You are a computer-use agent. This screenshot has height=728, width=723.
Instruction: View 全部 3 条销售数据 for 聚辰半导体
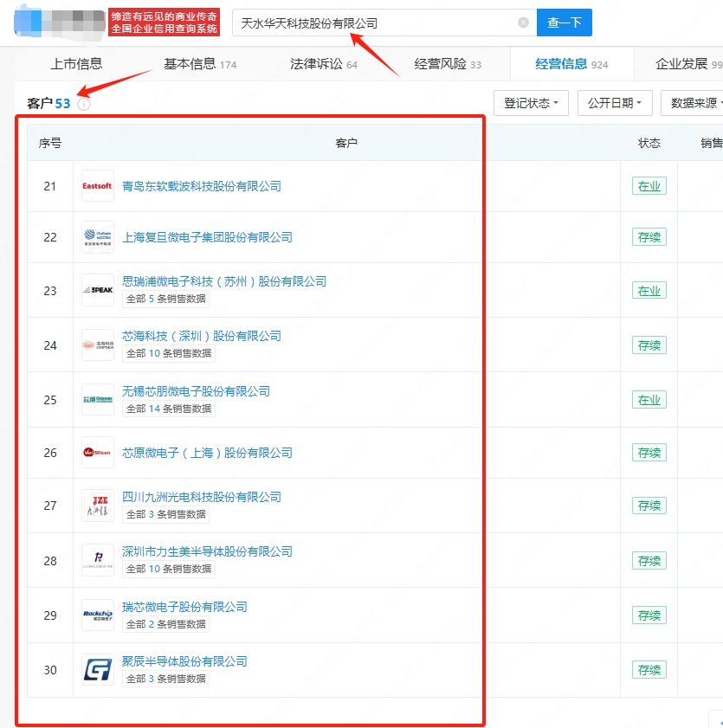click(x=165, y=679)
